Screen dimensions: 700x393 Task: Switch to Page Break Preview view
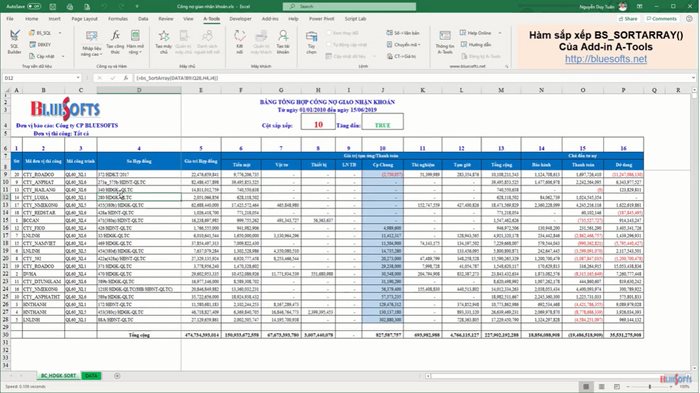coord(617,387)
